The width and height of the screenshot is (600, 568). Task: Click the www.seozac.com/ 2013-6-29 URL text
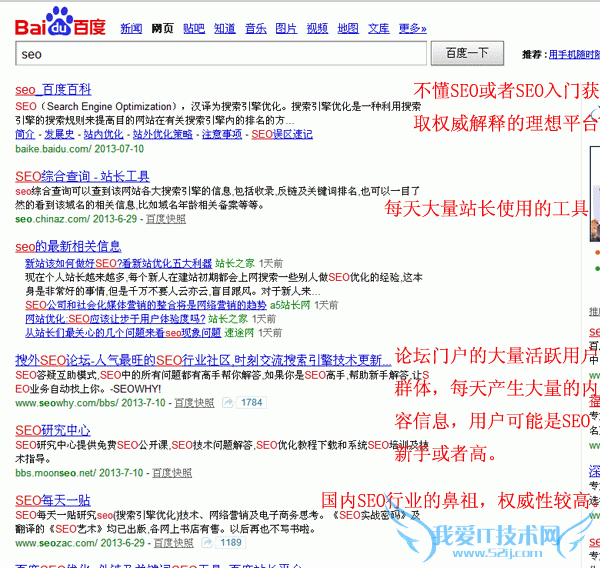(80, 543)
